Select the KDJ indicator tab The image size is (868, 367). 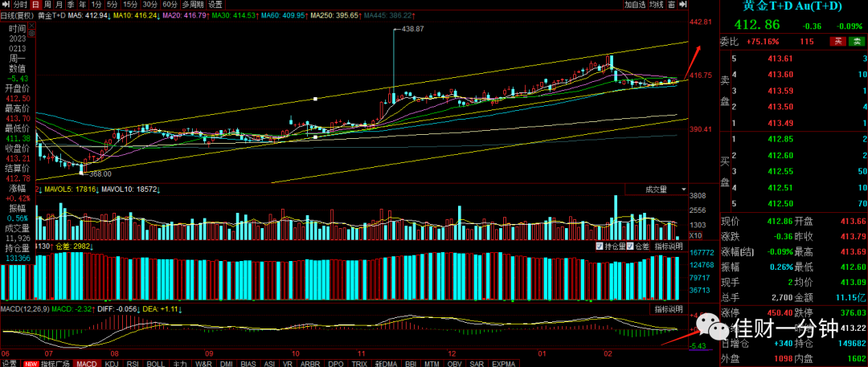tap(112, 363)
